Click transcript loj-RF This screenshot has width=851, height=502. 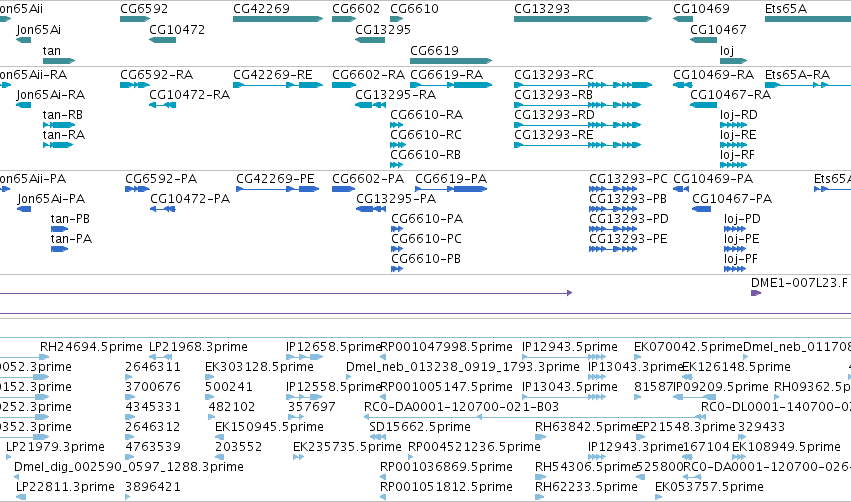737,155
